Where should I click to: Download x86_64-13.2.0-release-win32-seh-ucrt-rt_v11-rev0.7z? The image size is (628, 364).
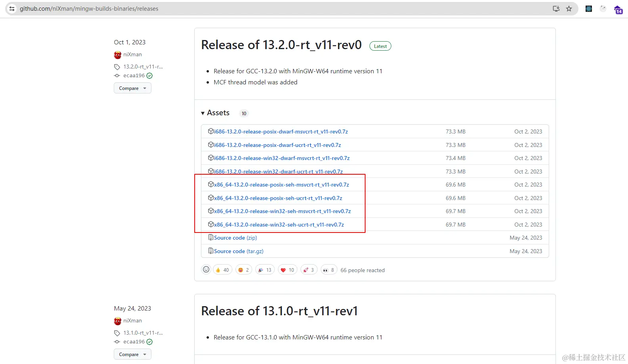(279, 225)
